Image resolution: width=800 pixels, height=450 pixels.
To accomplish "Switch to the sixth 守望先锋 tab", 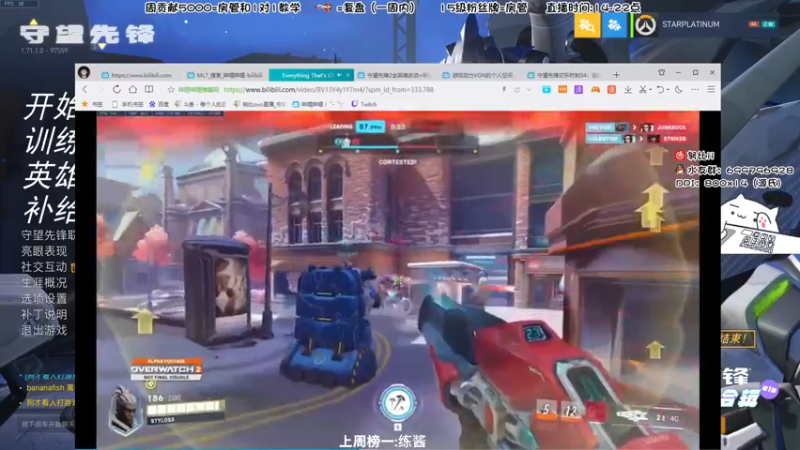I will point(564,75).
